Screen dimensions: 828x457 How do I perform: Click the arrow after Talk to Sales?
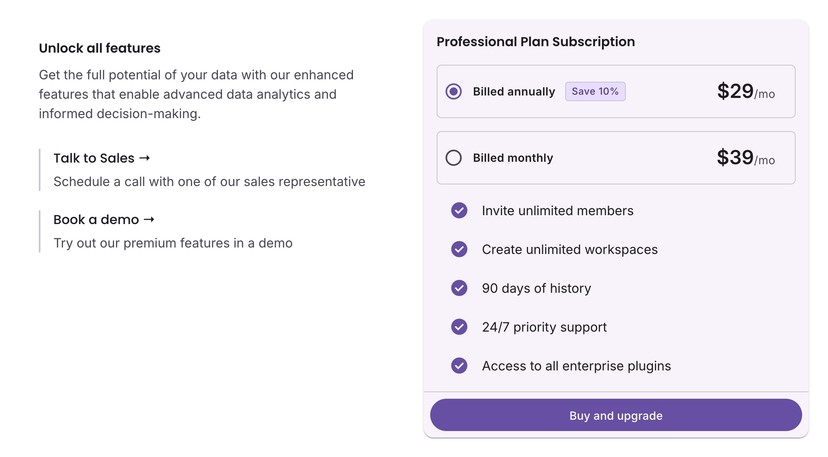(144, 158)
